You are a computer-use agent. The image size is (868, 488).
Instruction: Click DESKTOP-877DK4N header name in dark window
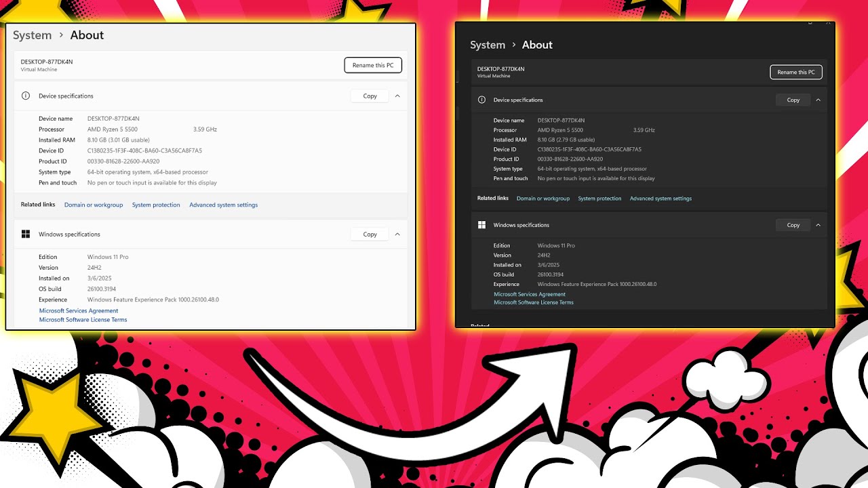pyautogui.click(x=500, y=69)
